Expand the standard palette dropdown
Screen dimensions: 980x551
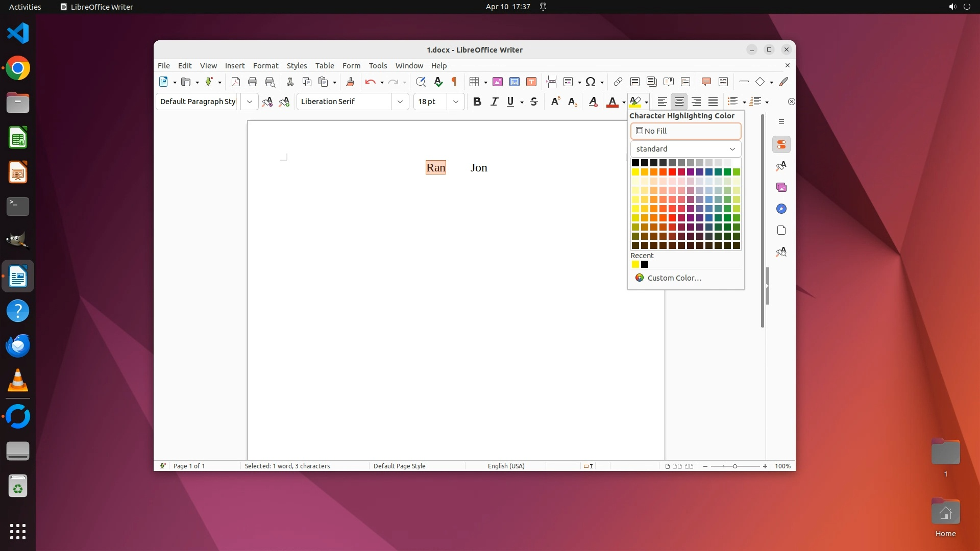point(732,149)
